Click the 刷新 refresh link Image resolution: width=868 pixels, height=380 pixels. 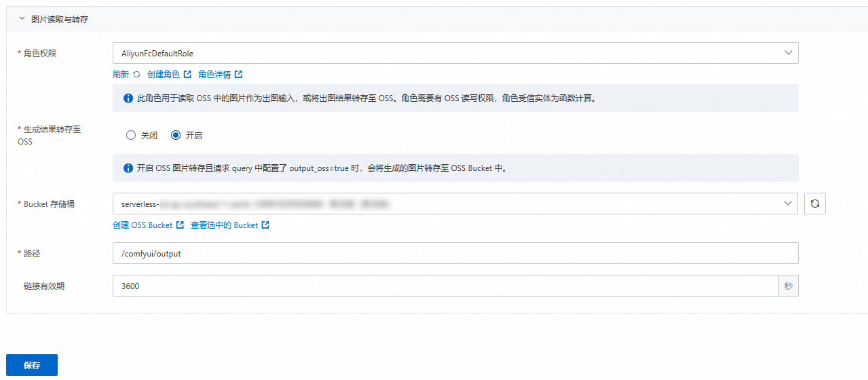pos(121,75)
